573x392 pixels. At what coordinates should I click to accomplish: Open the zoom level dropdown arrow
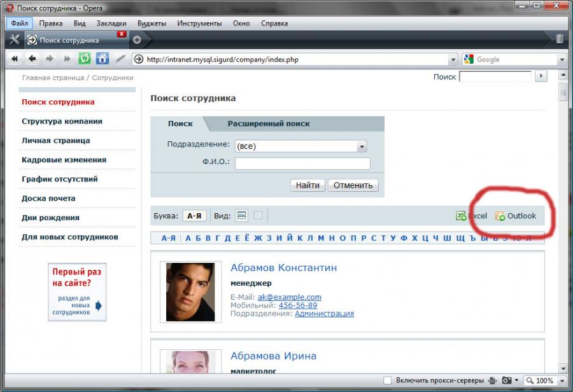pyautogui.click(x=562, y=381)
